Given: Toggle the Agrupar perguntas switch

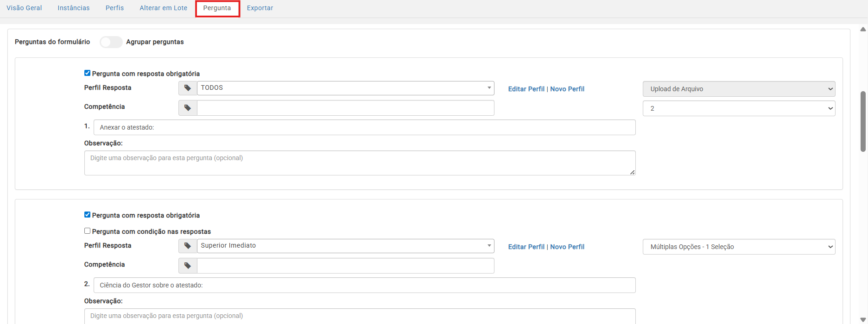Looking at the screenshot, I should coord(111,42).
